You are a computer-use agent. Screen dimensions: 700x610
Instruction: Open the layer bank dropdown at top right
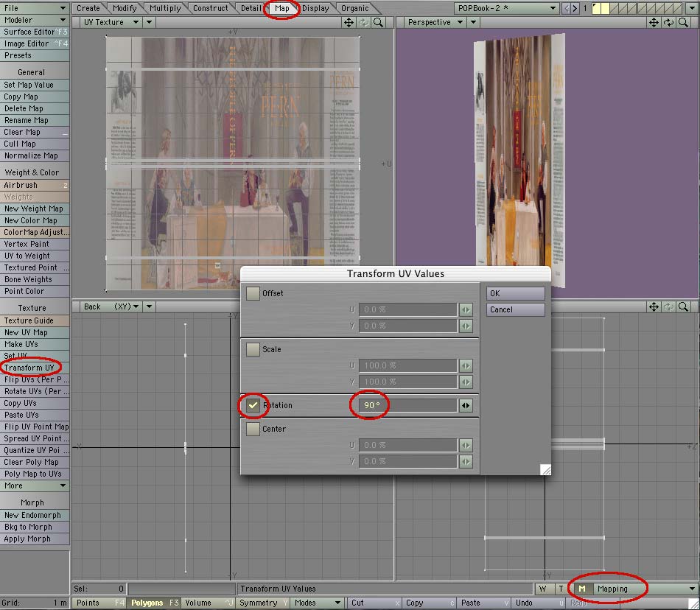click(692, 8)
